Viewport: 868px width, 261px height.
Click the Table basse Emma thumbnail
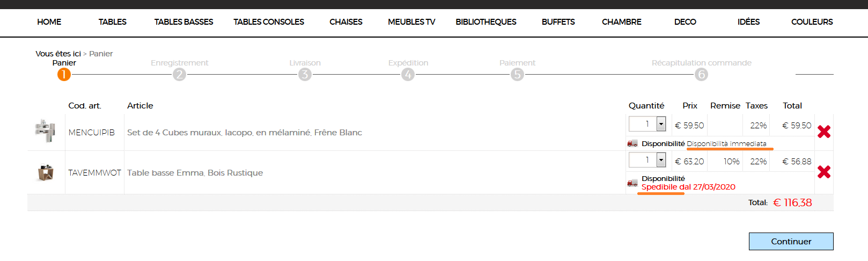pyautogui.click(x=46, y=172)
